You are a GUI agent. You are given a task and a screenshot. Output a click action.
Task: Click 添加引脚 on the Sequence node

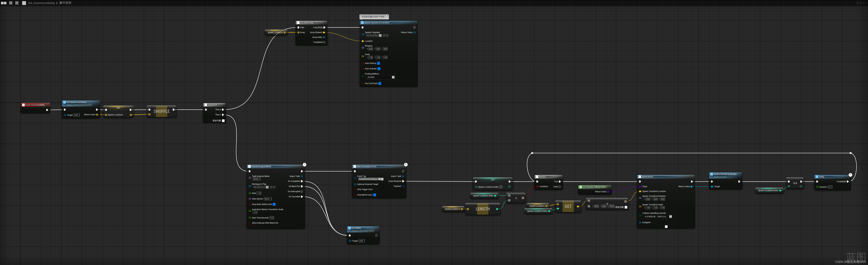218,121
